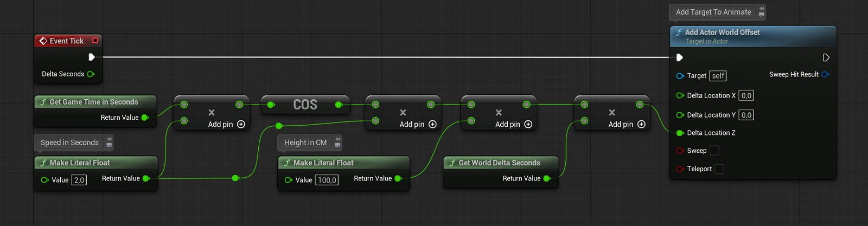Edit the Value field showing 100,0
This screenshot has width=868, height=226.
click(327, 180)
